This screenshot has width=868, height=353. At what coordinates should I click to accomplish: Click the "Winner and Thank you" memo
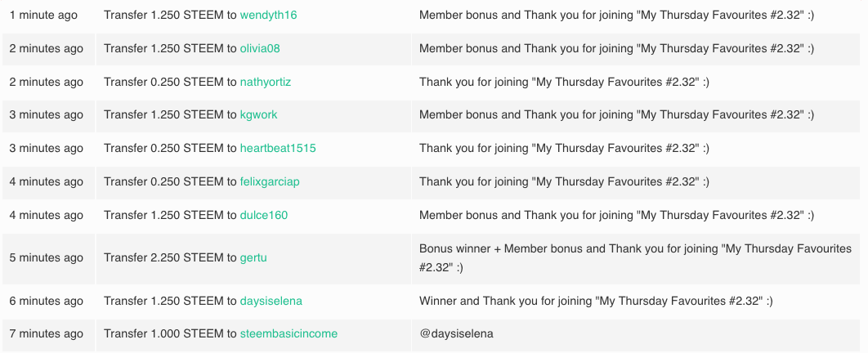tap(596, 301)
